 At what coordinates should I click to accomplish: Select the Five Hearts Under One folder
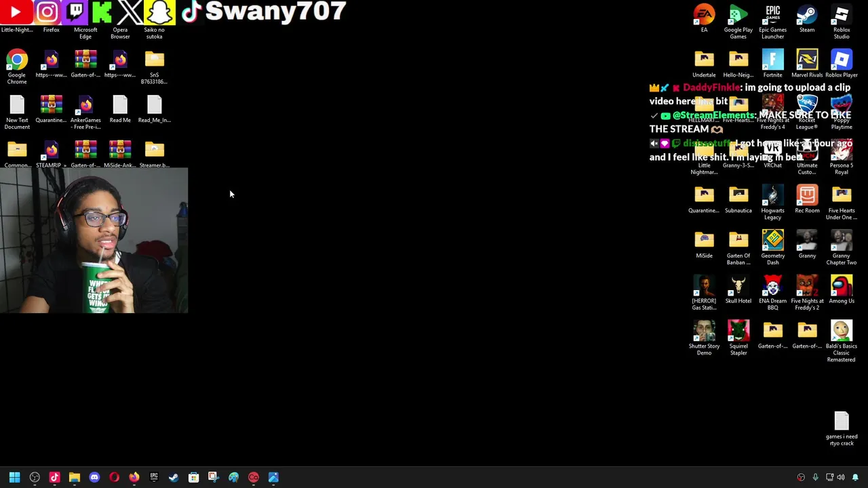(842, 203)
